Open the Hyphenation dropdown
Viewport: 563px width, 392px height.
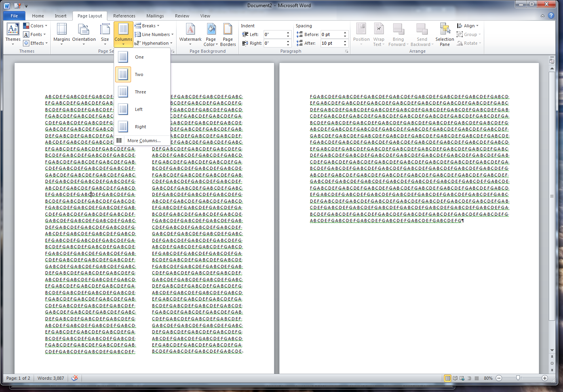tap(154, 43)
